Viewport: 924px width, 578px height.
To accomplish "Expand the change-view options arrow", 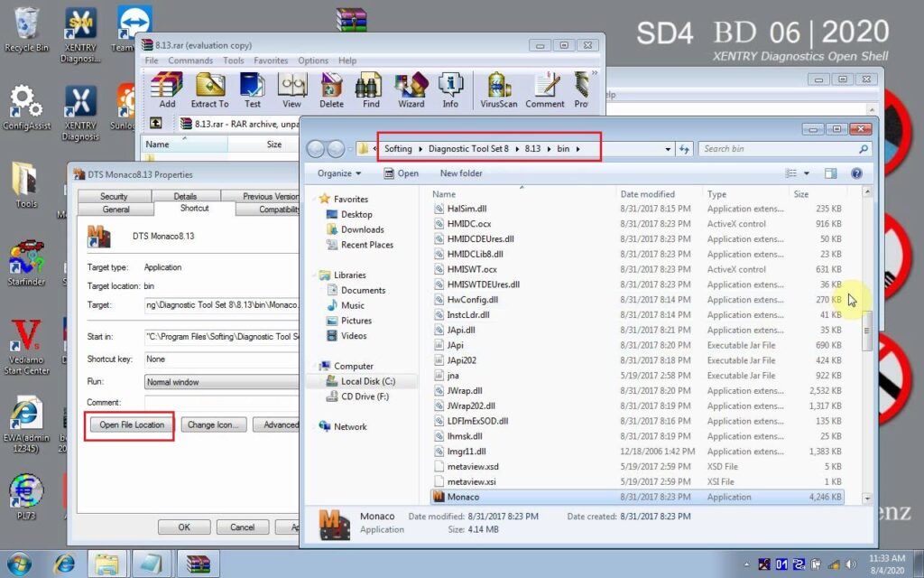I will pyautogui.click(x=807, y=173).
